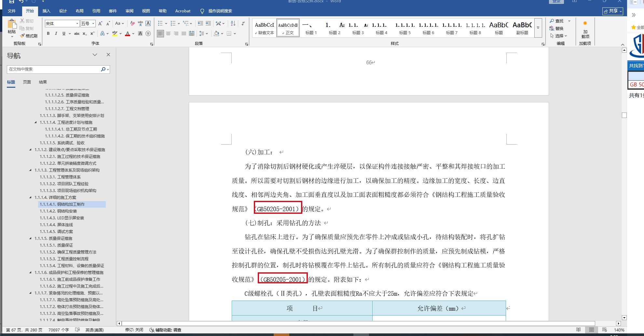Screen dimensions: 644x336
Task: Apply yellow text highlight color
Action: click(115, 33)
